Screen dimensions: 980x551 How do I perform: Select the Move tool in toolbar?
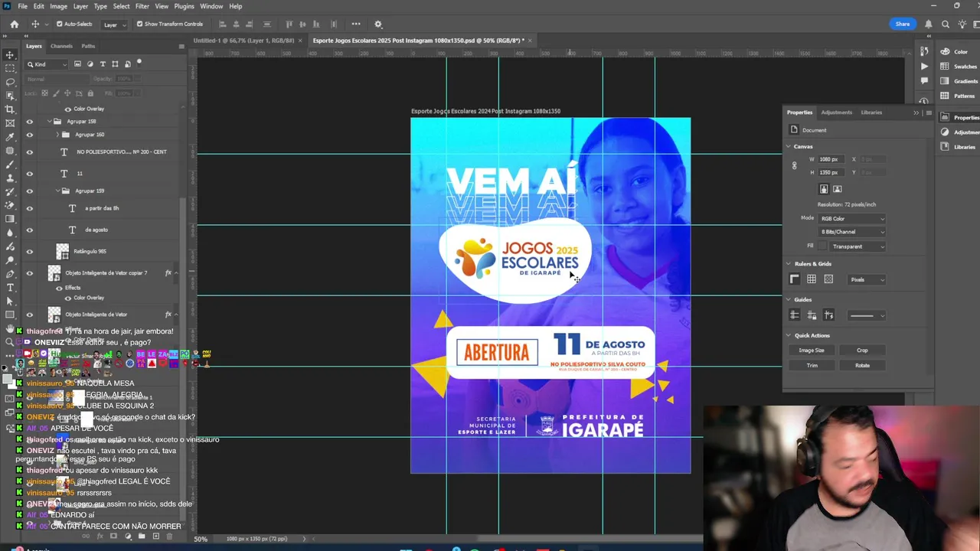[10, 54]
